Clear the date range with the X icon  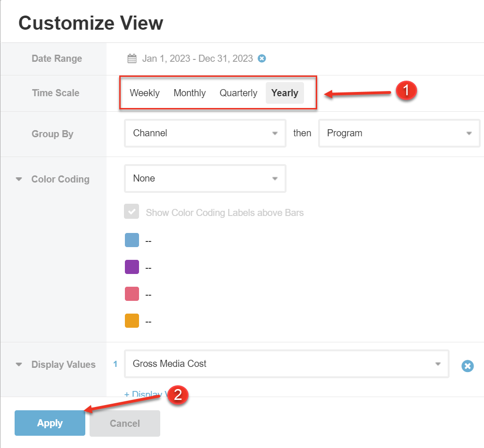[262, 58]
